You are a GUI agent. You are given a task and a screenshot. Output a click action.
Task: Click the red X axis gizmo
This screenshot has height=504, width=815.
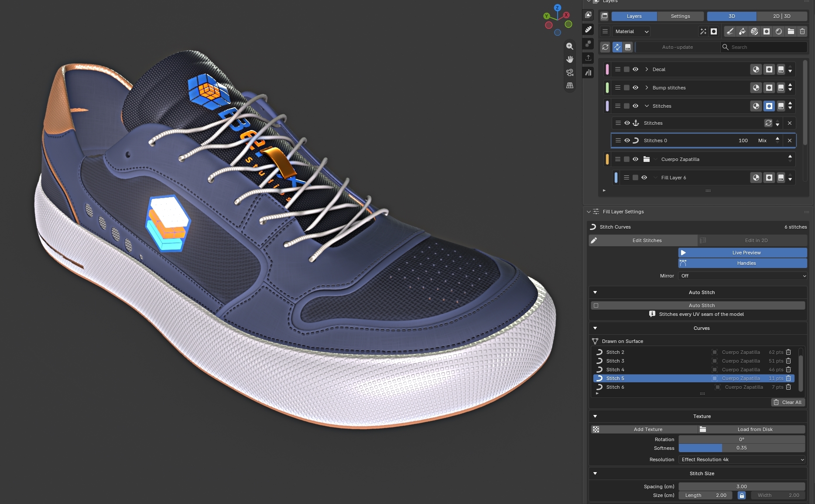click(566, 15)
